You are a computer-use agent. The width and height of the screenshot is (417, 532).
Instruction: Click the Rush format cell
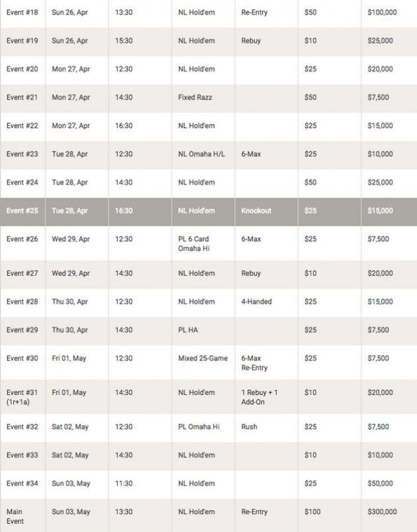click(x=249, y=427)
